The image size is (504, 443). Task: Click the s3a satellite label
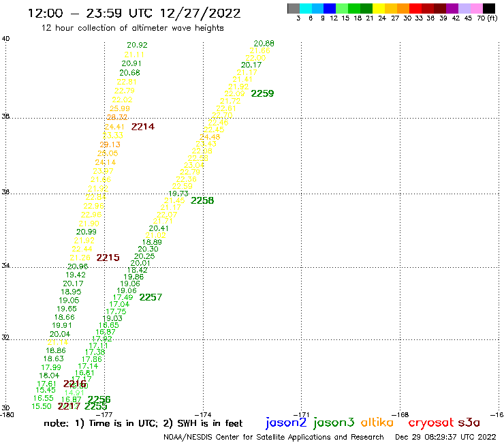[469, 423]
